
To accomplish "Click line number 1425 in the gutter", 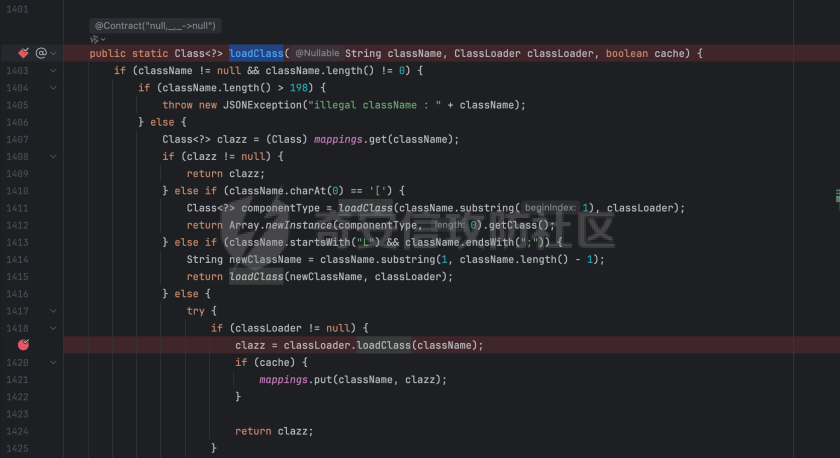I will [17, 448].
